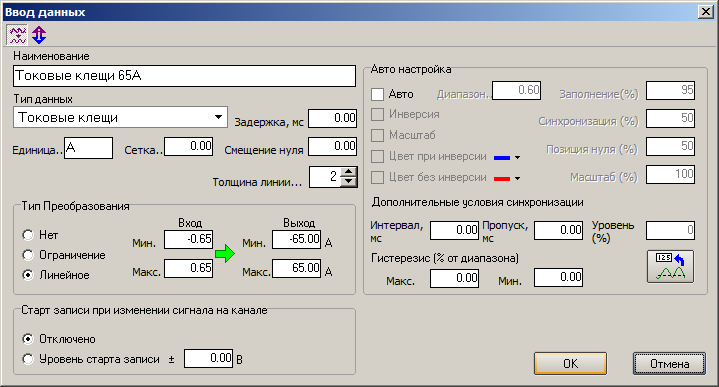Click the Диапазон field 0.60

(516, 90)
